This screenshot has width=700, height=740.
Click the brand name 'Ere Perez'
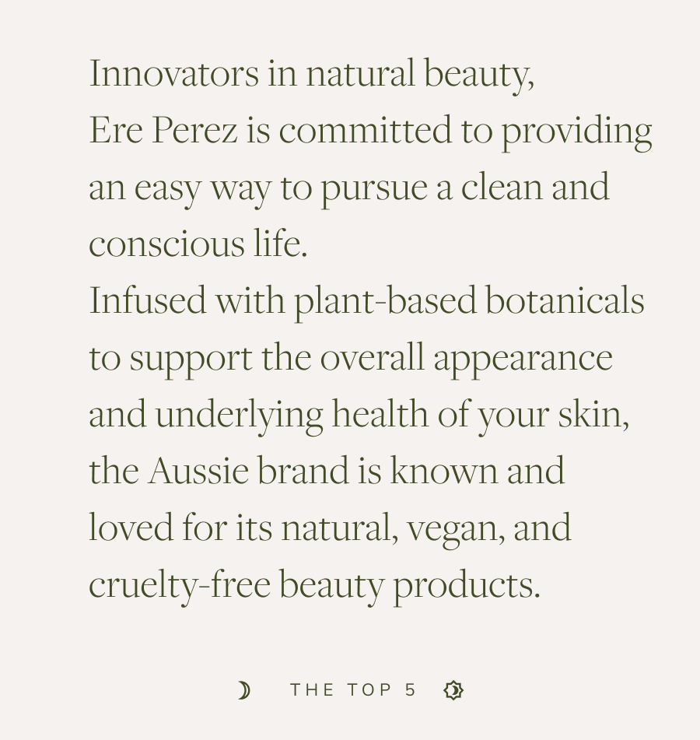click(163, 130)
